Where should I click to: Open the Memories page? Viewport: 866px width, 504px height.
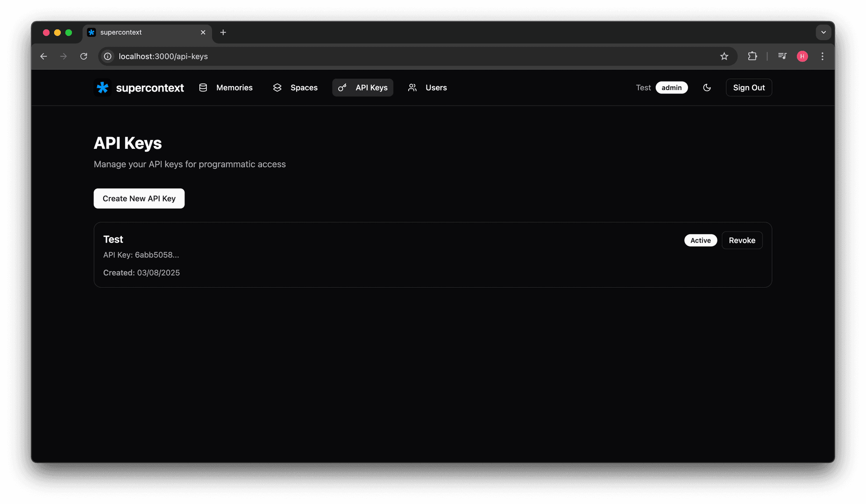tap(226, 88)
